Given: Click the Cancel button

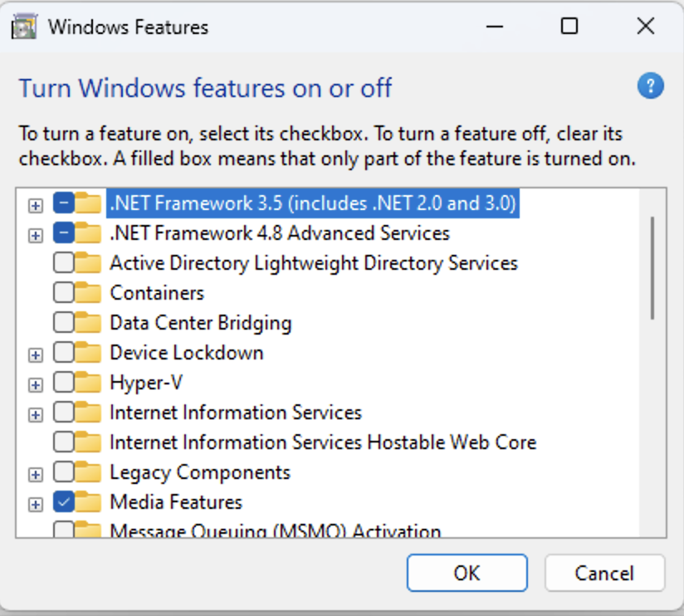Looking at the screenshot, I should (604, 573).
